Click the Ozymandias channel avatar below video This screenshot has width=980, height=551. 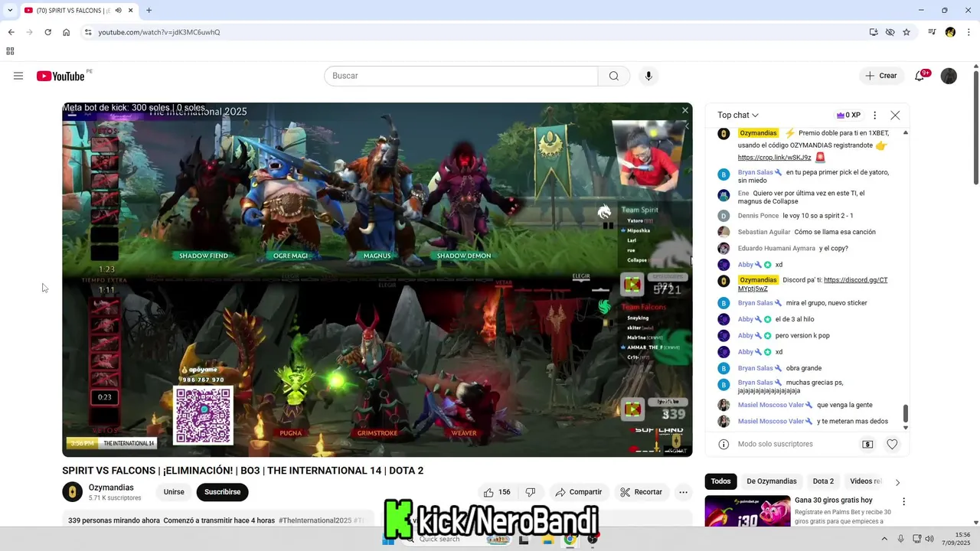coord(72,492)
